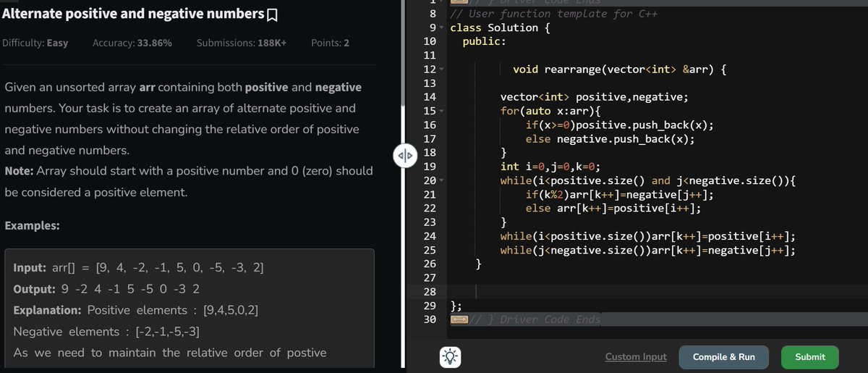This screenshot has width=868, height=373.
Task: Click the Difficulty: Easy label
Action: 35,43
